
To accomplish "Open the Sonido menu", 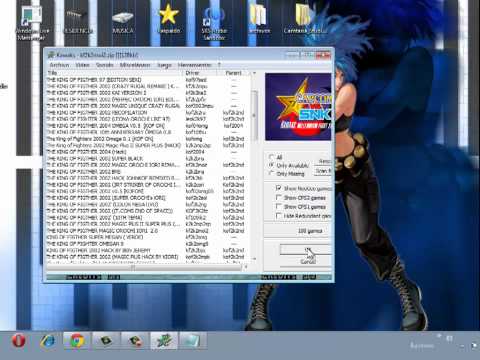I will [x=105, y=65].
